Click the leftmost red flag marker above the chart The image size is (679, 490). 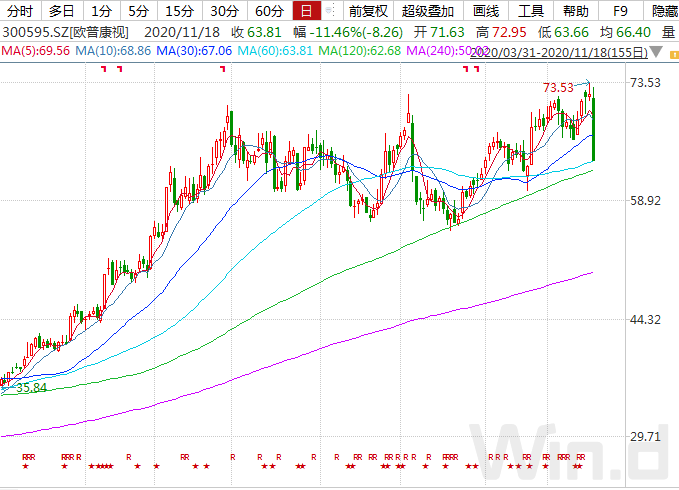(106, 69)
